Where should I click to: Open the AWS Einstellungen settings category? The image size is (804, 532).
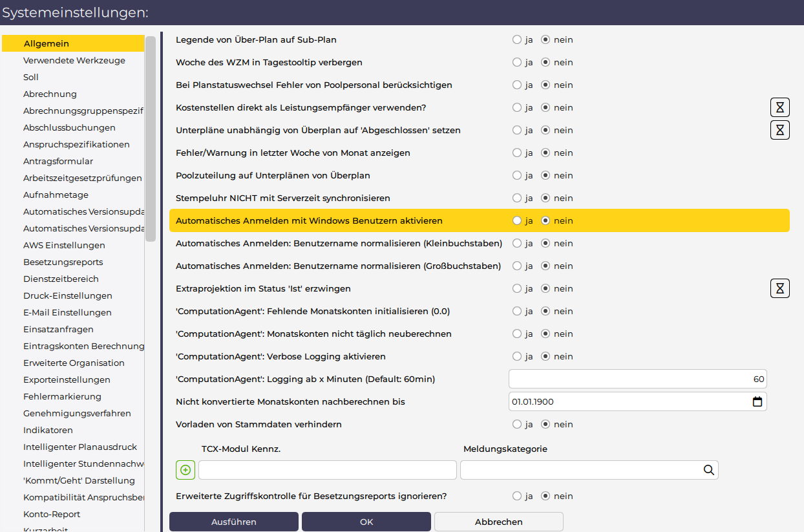coord(64,245)
